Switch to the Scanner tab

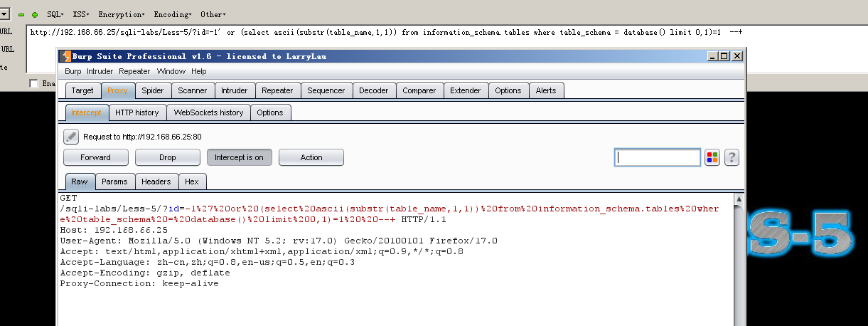click(x=193, y=90)
